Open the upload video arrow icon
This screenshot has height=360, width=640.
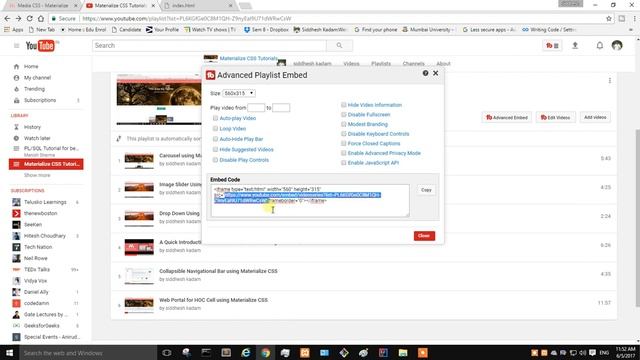point(575,45)
